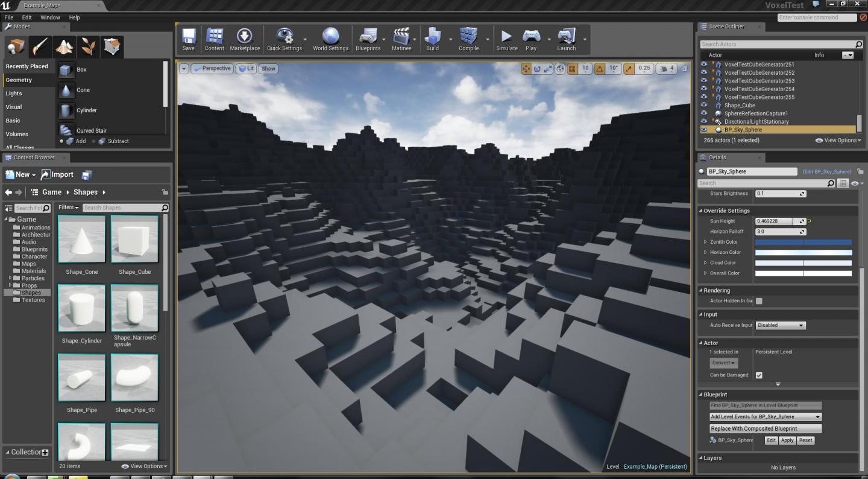
Task: Open the Perspective viewport type dropdown
Action: [x=212, y=69]
